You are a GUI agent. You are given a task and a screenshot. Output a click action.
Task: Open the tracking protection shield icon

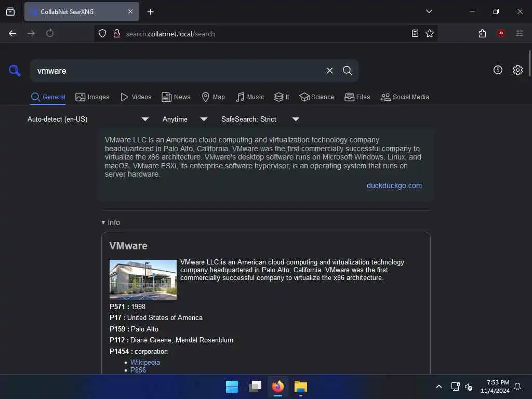(102, 34)
